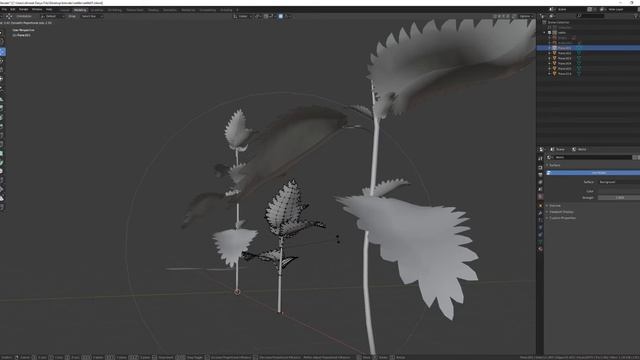The image size is (640, 360).
Task: Open the active World properties tab
Action: 540,197
